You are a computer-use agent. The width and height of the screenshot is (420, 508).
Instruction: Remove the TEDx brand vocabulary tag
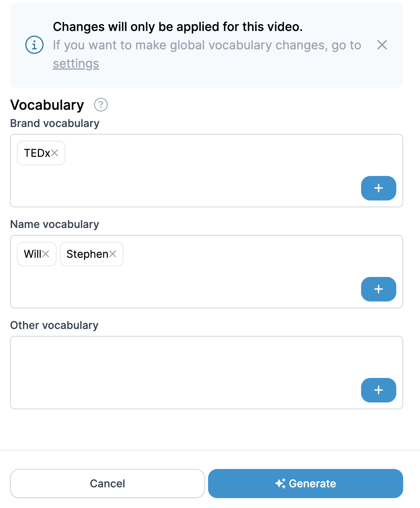(x=55, y=153)
